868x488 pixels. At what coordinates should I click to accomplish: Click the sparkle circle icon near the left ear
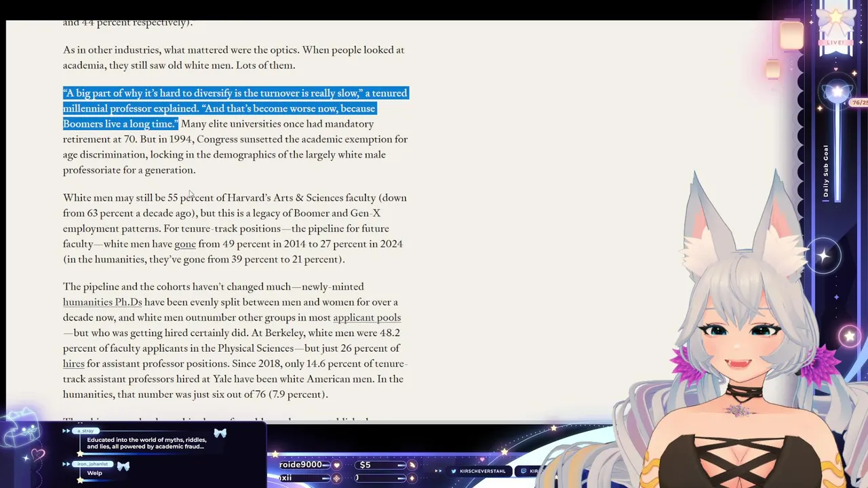[x=823, y=256]
